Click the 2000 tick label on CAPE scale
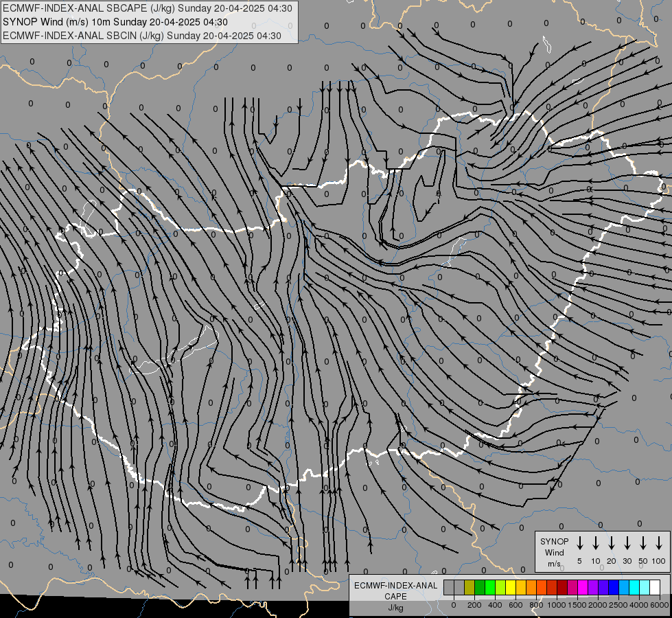This screenshot has width=672, height=618. pyautogui.click(x=598, y=605)
